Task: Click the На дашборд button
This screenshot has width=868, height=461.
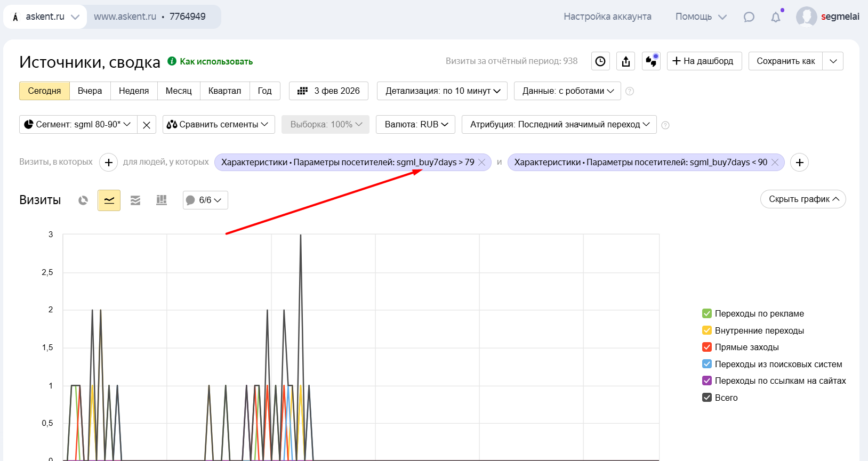Action: (704, 61)
